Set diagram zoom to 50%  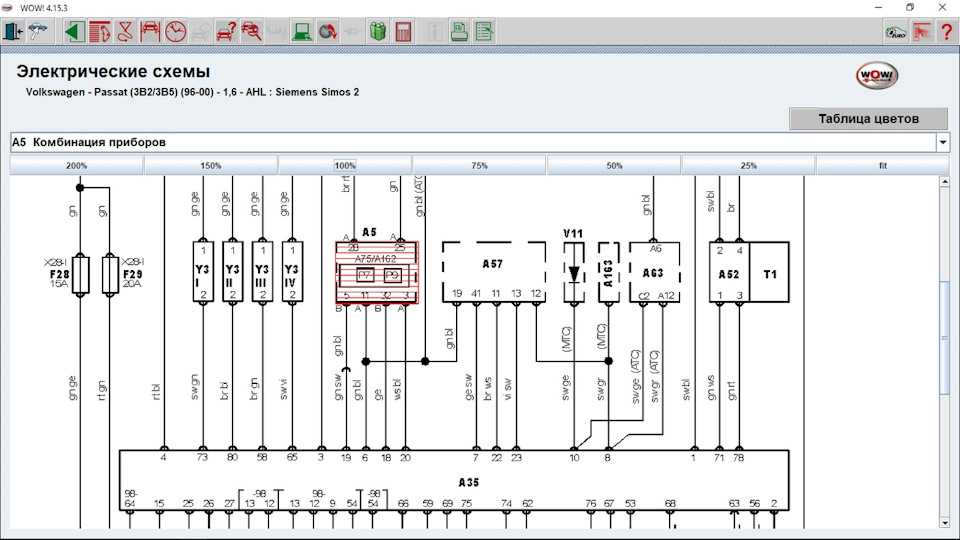614,165
